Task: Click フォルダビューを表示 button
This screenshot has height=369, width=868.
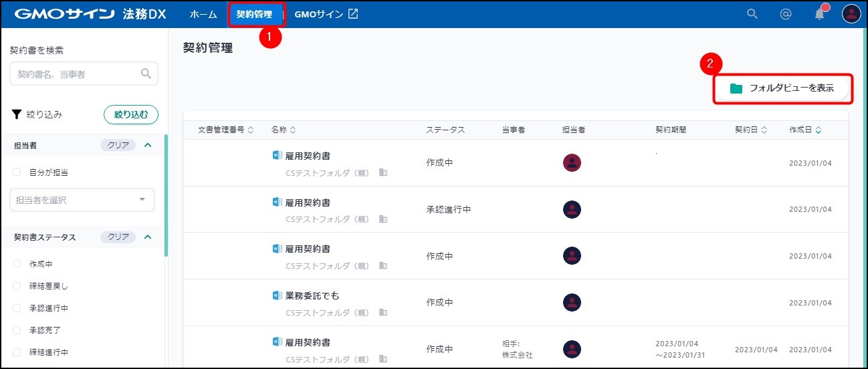Action: coord(783,88)
